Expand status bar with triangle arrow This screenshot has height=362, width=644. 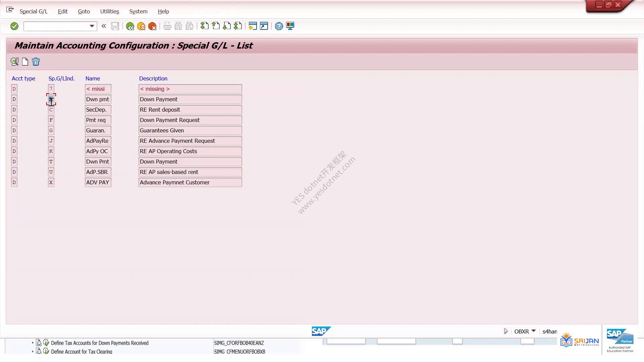tap(506, 331)
